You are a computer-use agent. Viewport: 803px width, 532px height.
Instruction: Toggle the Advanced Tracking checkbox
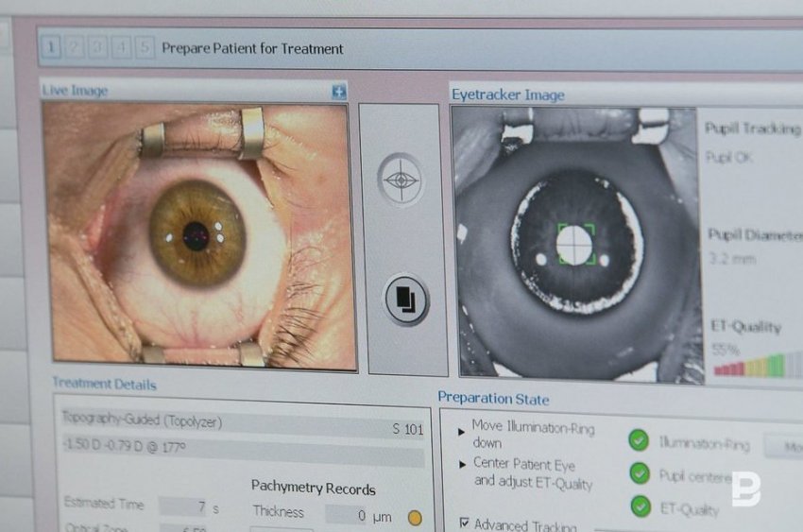coord(464,523)
